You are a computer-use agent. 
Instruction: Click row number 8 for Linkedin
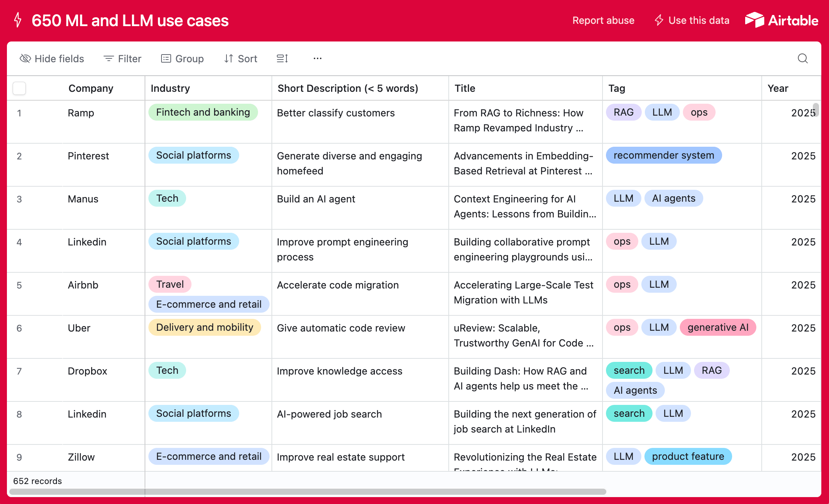click(x=19, y=414)
